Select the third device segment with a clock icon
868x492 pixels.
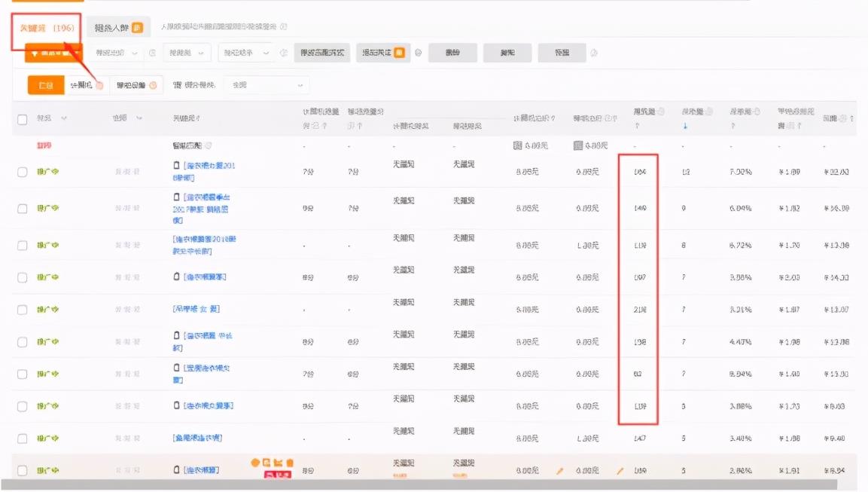point(136,85)
